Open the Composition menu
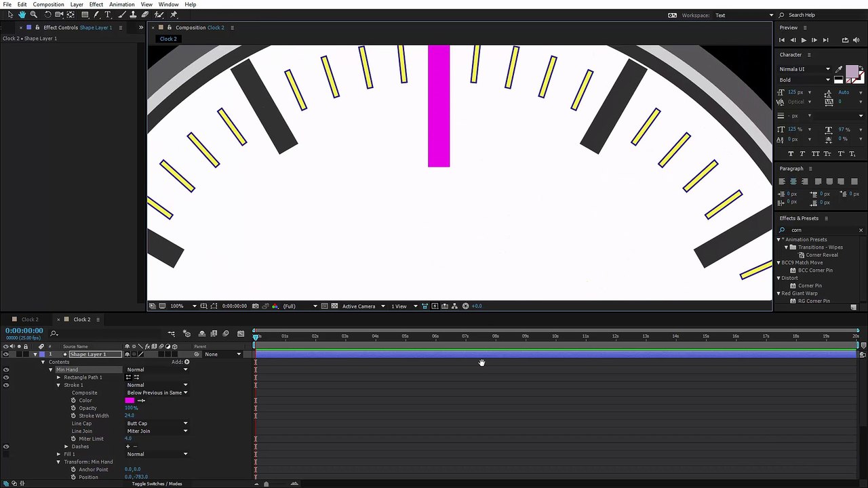The image size is (868, 488). [48, 5]
